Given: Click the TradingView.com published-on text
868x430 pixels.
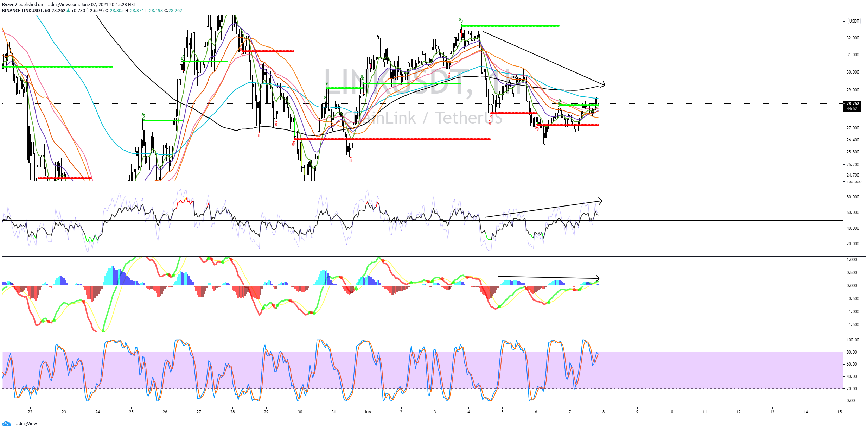Looking at the screenshot, I should point(62,5).
